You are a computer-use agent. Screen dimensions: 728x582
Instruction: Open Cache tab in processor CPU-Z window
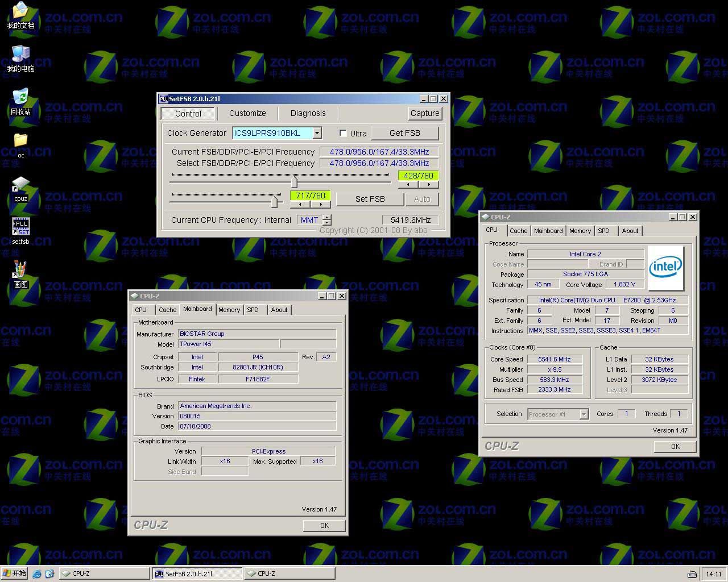(518, 231)
